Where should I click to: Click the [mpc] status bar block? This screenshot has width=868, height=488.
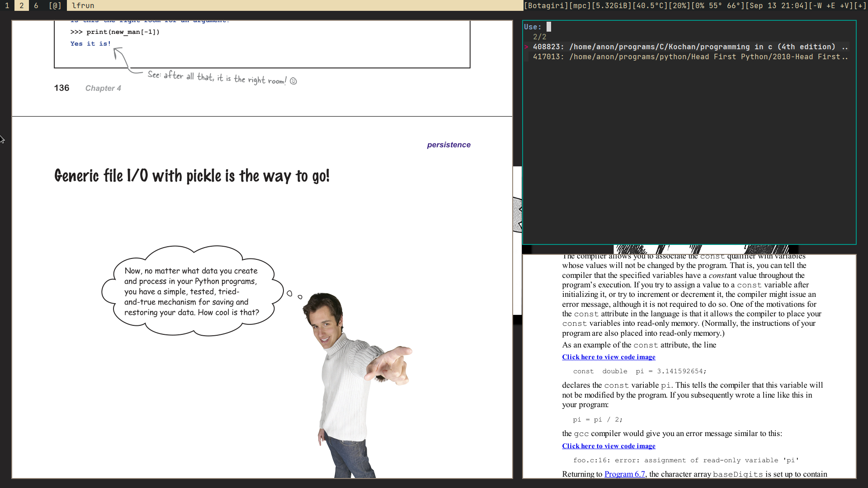tap(580, 5)
